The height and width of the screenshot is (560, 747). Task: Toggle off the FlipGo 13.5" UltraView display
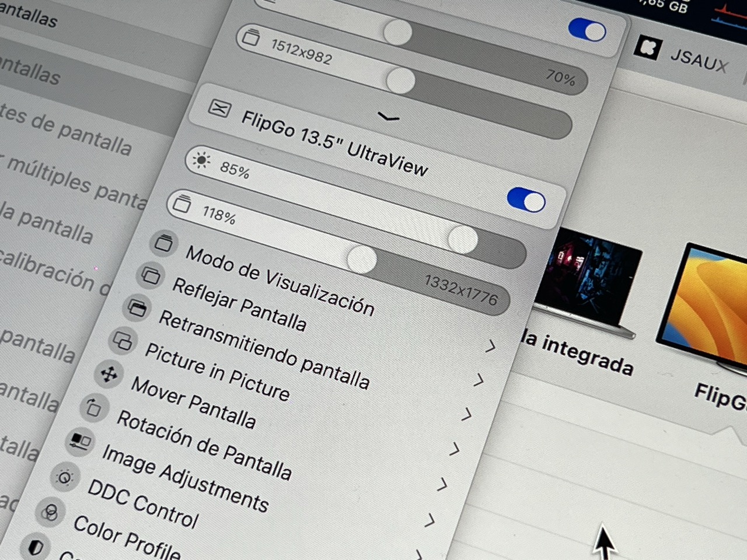pos(526,200)
